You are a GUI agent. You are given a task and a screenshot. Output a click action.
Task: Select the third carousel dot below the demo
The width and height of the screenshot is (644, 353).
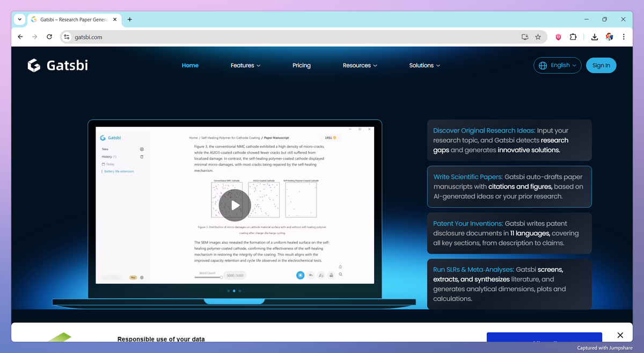pyautogui.click(x=239, y=290)
